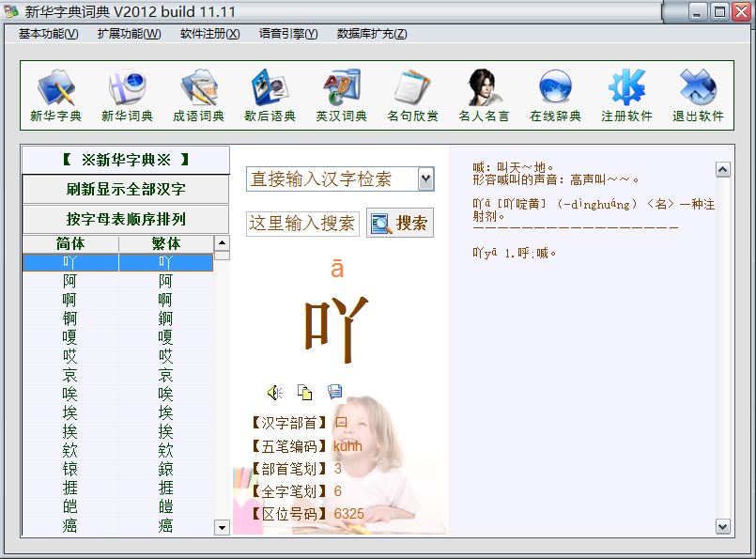This screenshot has width=756, height=559.
Task: Click the 刷新显示全部汉字 button
Action: [x=126, y=189]
